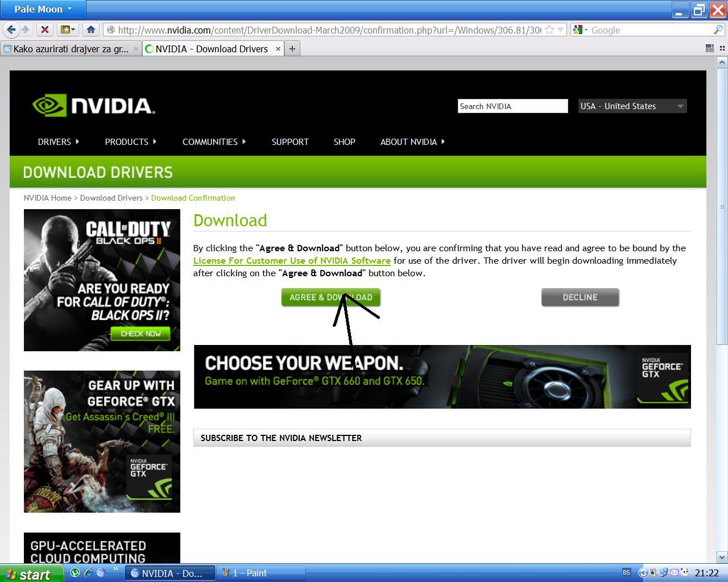The height and width of the screenshot is (582, 728).
Task: Open the Pale Moon application menu
Action: point(43,9)
